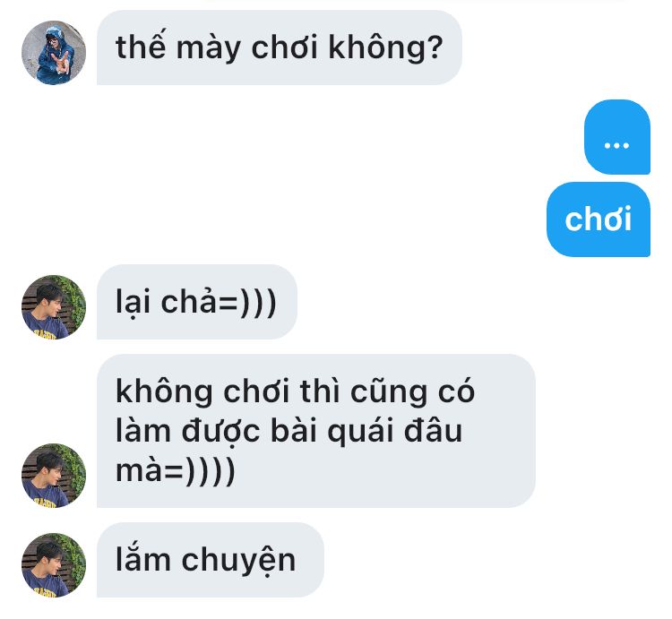Click the three white dots in the blue bubble
672x619 pixels.
tap(616, 146)
